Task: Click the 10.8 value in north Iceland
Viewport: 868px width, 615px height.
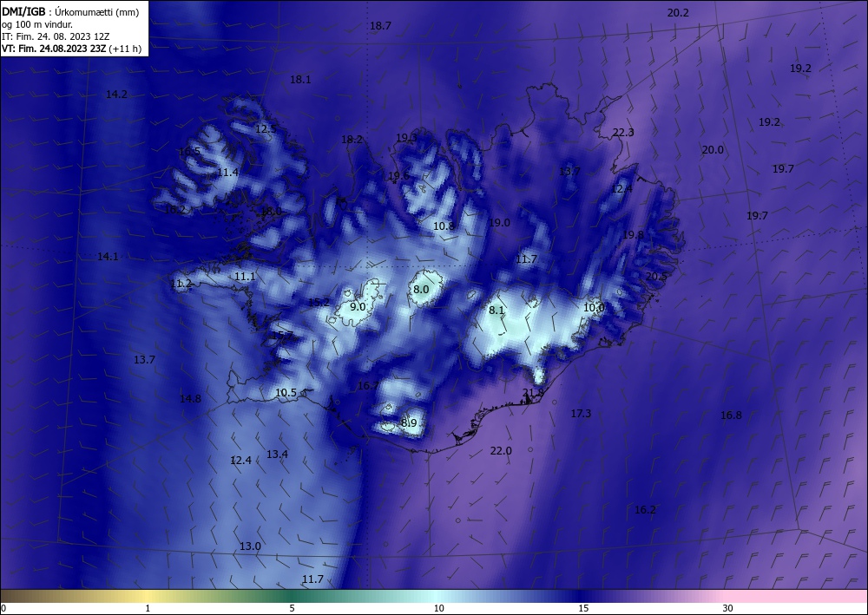Action: [444, 226]
